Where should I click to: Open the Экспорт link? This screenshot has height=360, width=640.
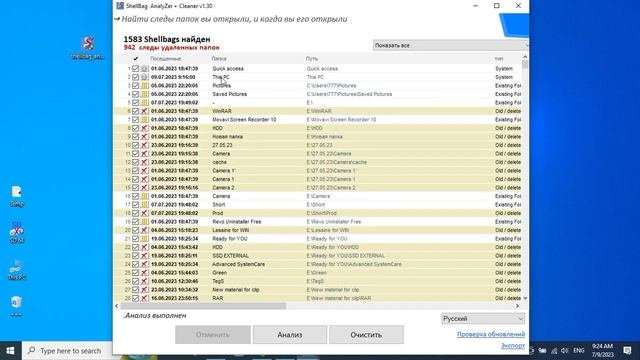coord(513,346)
